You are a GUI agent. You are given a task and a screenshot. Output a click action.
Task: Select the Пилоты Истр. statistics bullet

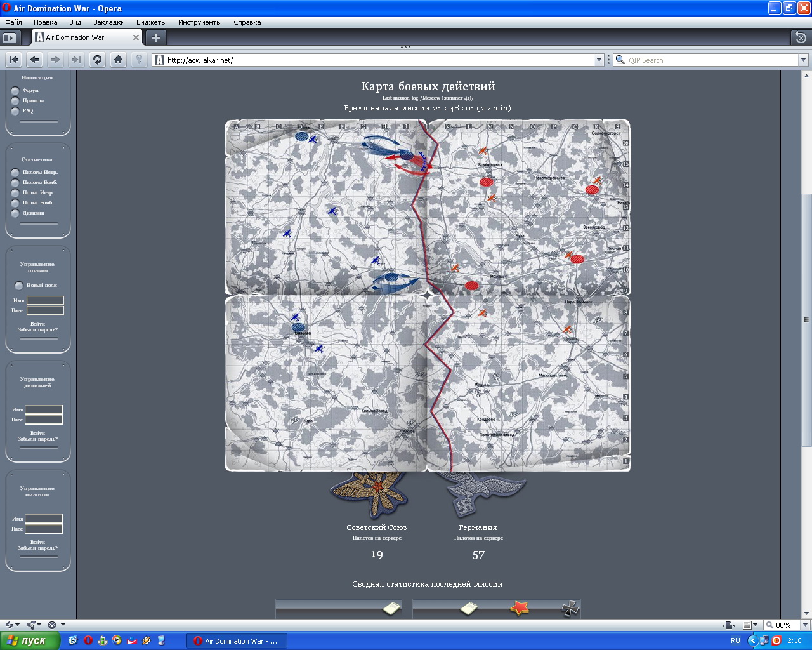(15, 173)
